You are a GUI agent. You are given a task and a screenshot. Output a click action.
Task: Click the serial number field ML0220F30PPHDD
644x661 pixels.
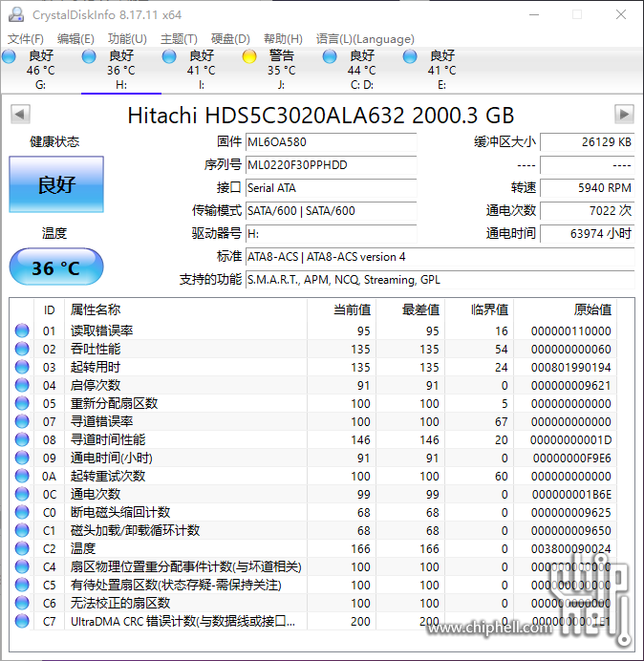pyautogui.click(x=332, y=165)
